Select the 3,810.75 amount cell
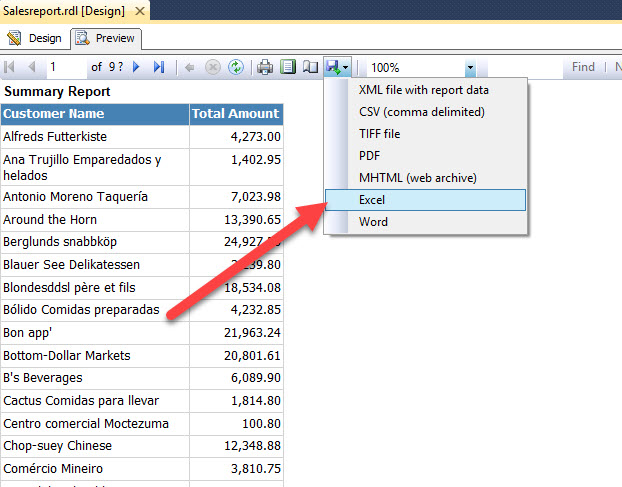 pyautogui.click(x=236, y=469)
